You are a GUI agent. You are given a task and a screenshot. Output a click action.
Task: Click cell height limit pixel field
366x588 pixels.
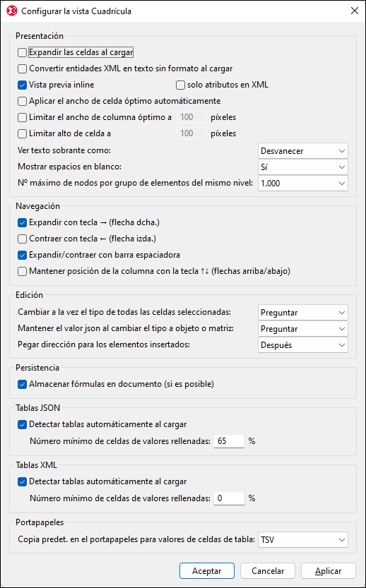coord(191,133)
